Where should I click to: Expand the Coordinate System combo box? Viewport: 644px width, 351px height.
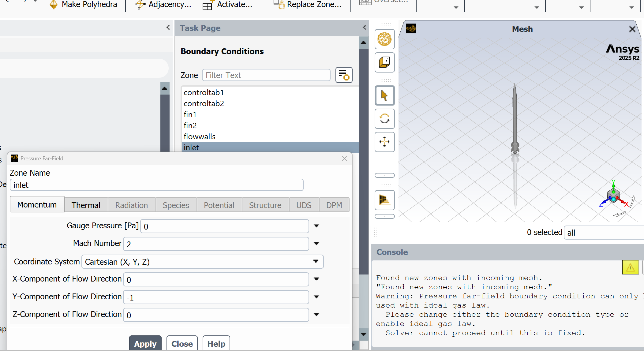click(x=316, y=262)
